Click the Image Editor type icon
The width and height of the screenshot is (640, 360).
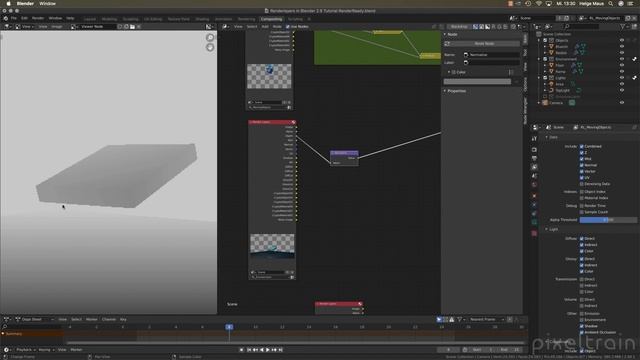click(x=7, y=27)
